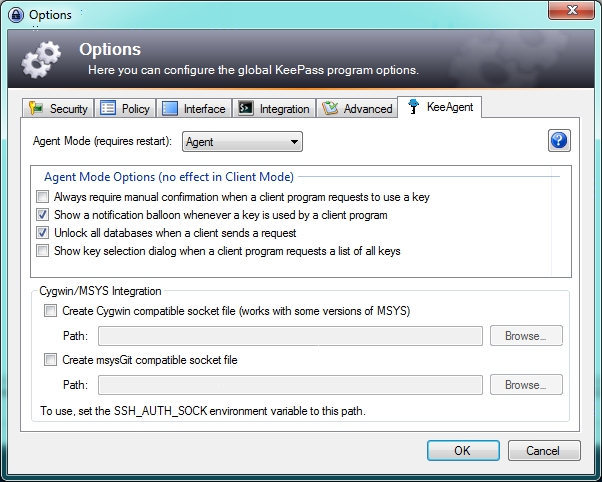Screen dimensions: 602x482
Task: Switch to the Policy tab
Action: click(125, 109)
